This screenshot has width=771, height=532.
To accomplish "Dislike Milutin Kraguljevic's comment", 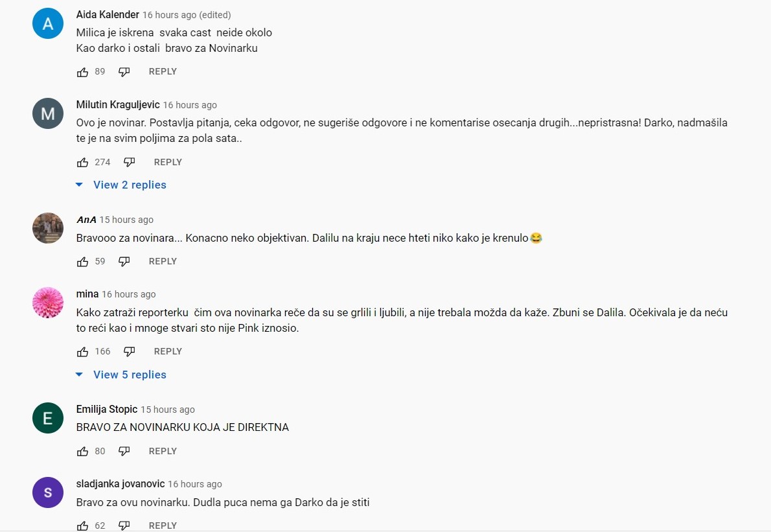I will pos(129,162).
